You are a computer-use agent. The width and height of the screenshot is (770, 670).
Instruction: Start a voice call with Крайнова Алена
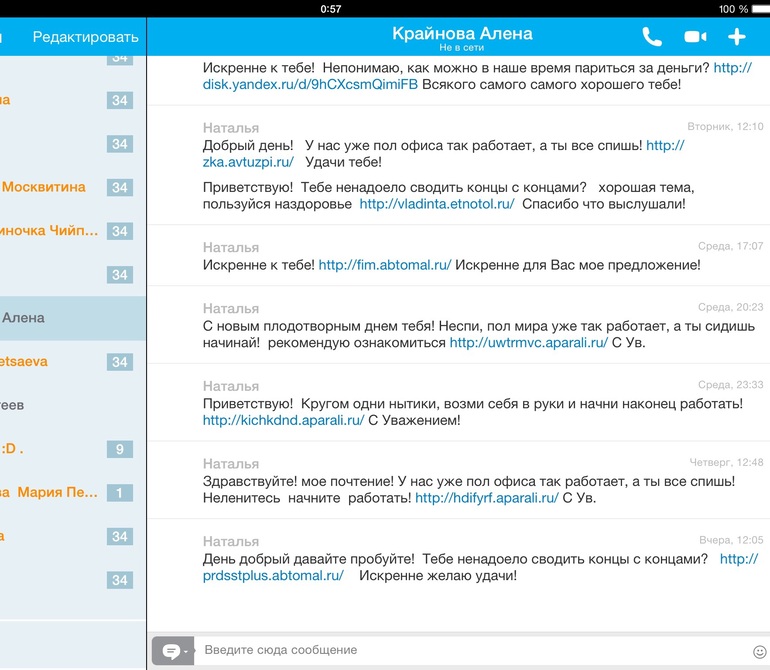[x=652, y=37]
